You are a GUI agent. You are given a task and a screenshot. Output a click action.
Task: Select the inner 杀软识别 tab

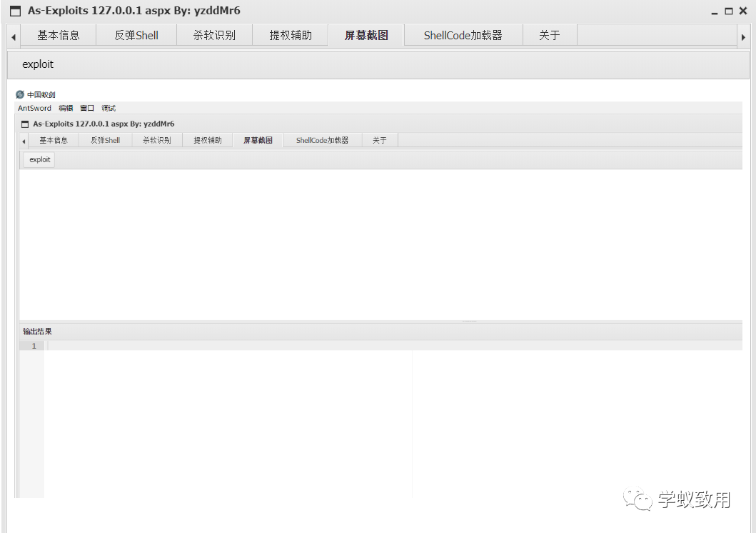[x=156, y=140]
